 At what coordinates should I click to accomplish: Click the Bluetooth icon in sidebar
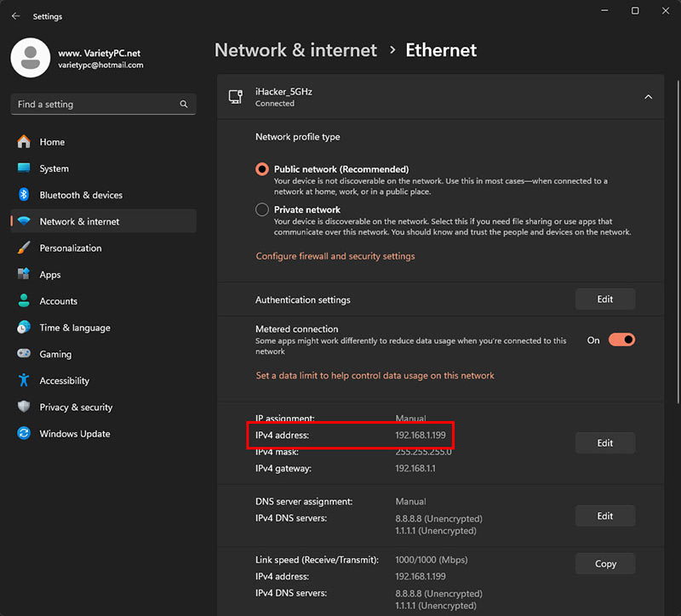24,195
